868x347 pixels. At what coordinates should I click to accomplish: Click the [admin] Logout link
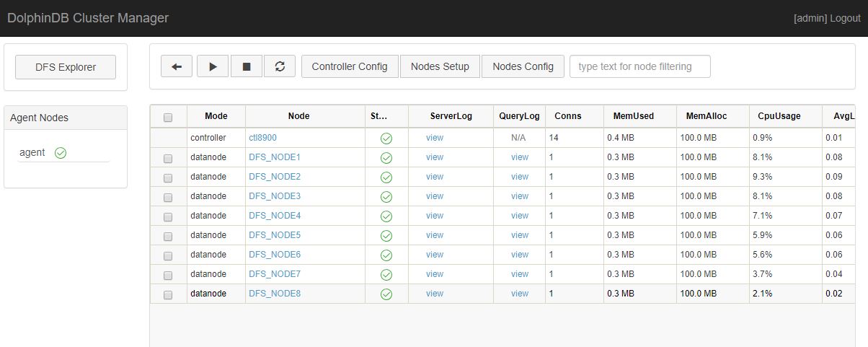(827, 18)
